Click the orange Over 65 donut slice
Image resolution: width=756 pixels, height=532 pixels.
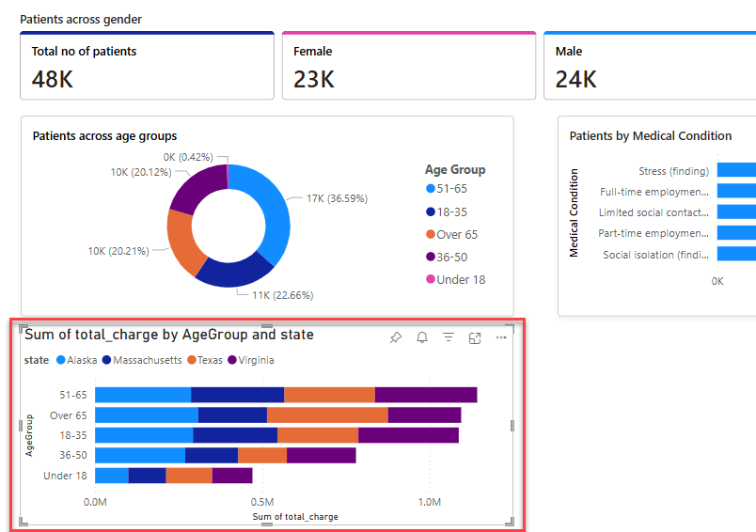tap(181, 242)
